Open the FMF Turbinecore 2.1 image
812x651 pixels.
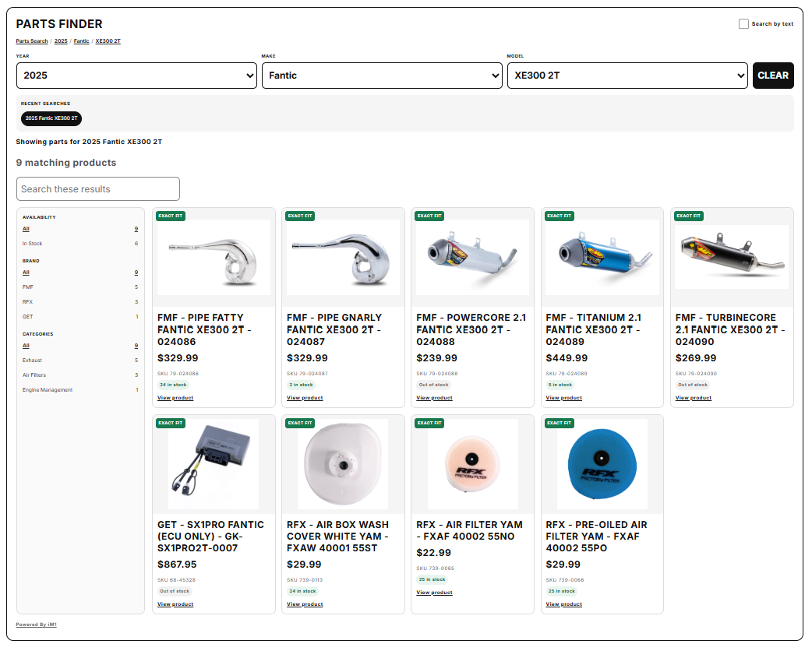(732, 257)
